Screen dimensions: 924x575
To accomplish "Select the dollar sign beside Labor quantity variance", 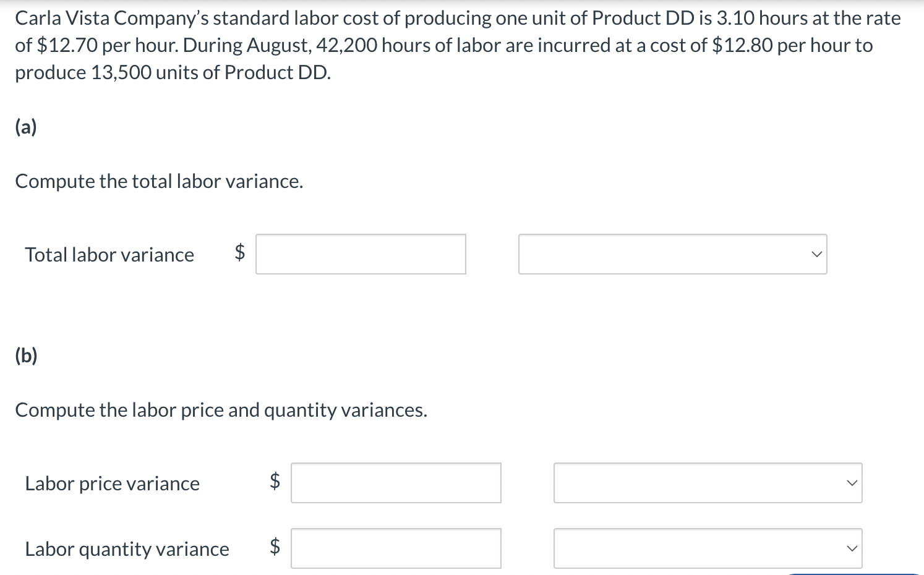I will click(x=273, y=548).
